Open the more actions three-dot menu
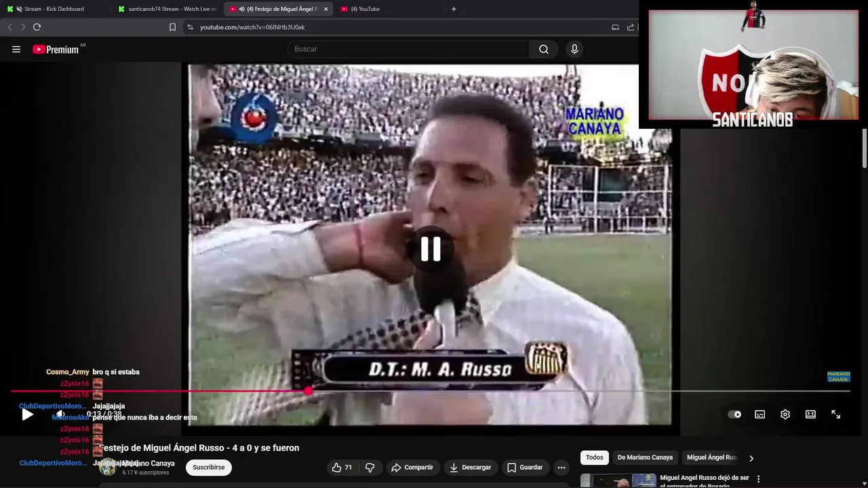 click(561, 468)
